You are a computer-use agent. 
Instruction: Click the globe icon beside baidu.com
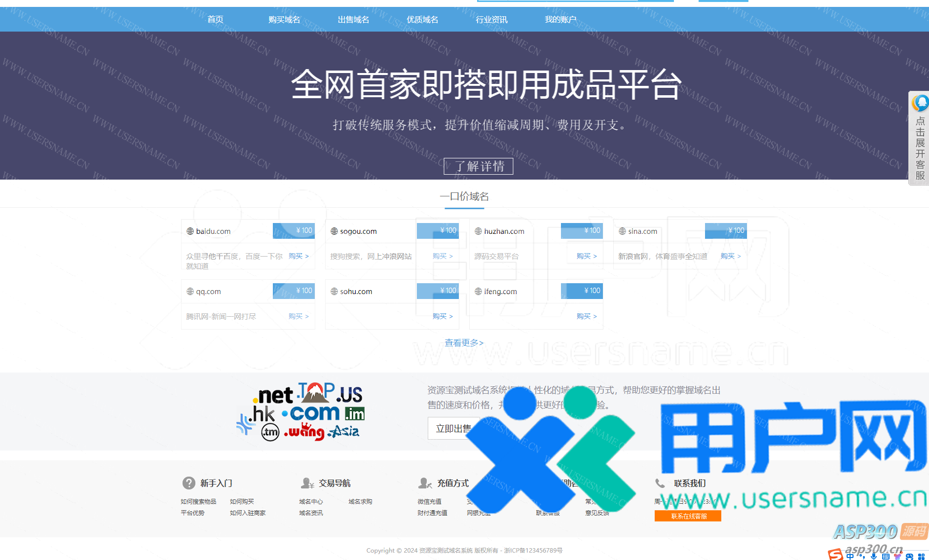pos(190,231)
